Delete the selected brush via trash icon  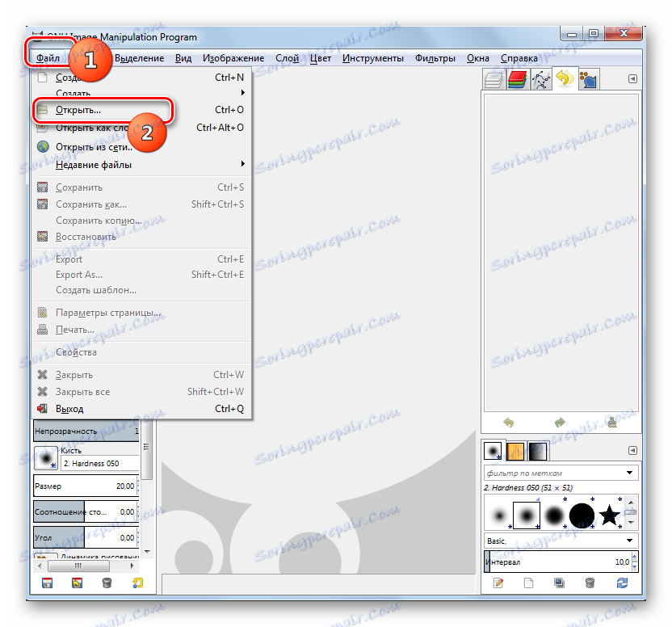click(x=590, y=583)
